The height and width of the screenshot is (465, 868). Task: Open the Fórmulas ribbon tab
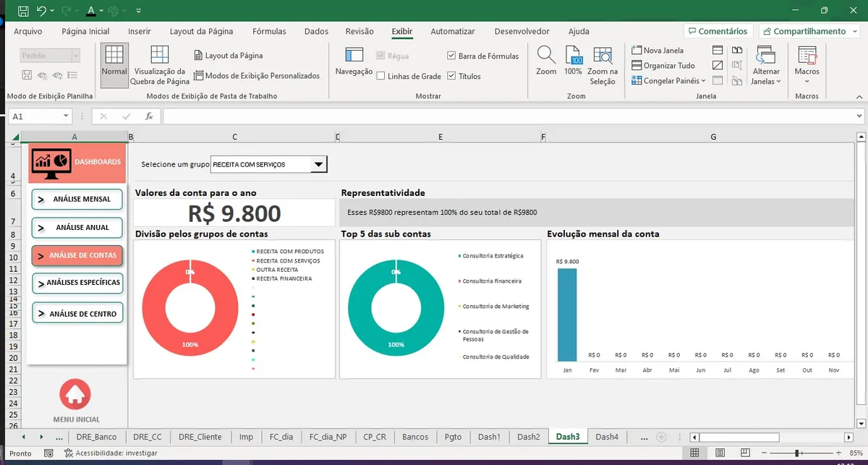click(269, 31)
